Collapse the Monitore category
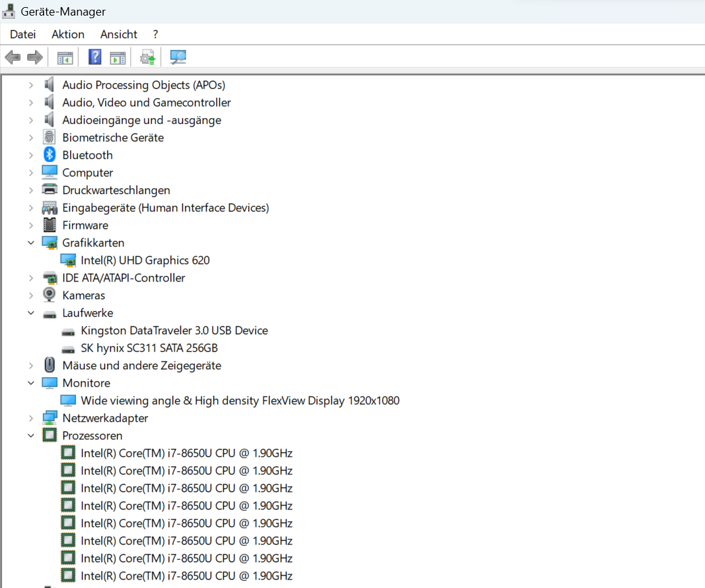This screenshot has width=705, height=588. [31, 382]
